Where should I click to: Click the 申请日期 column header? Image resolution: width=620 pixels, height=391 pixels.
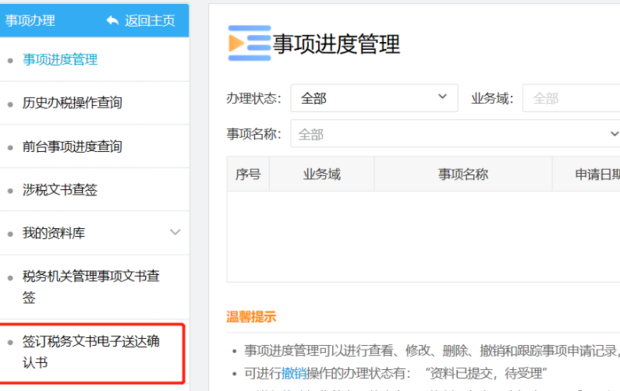586,174
